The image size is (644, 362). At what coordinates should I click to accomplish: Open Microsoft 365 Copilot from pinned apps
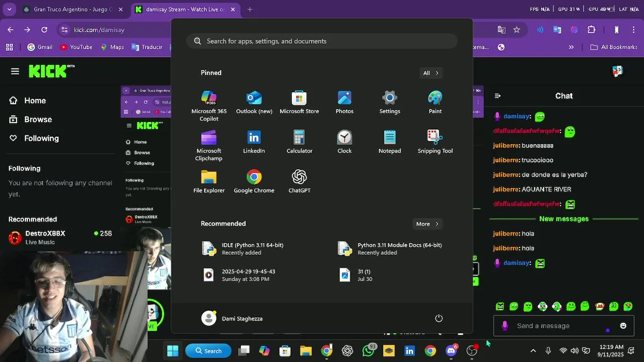pyautogui.click(x=209, y=106)
